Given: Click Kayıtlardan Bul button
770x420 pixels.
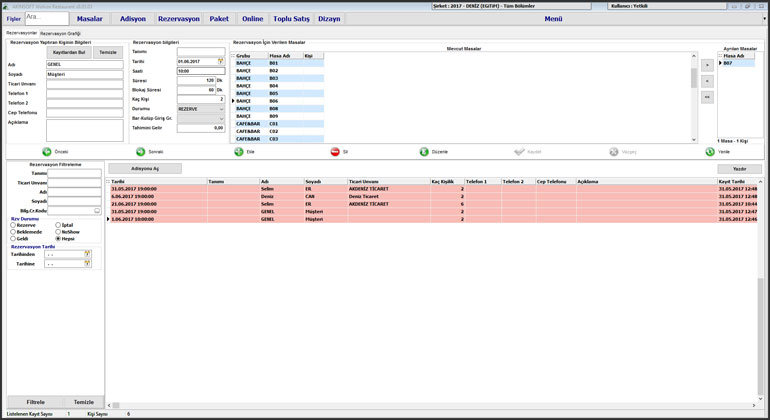Looking at the screenshot, I should (x=69, y=52).
